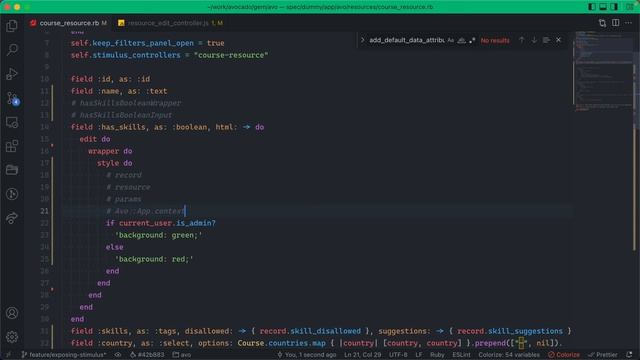Click the '# Avo::App.context' comment line

(145, 211)
